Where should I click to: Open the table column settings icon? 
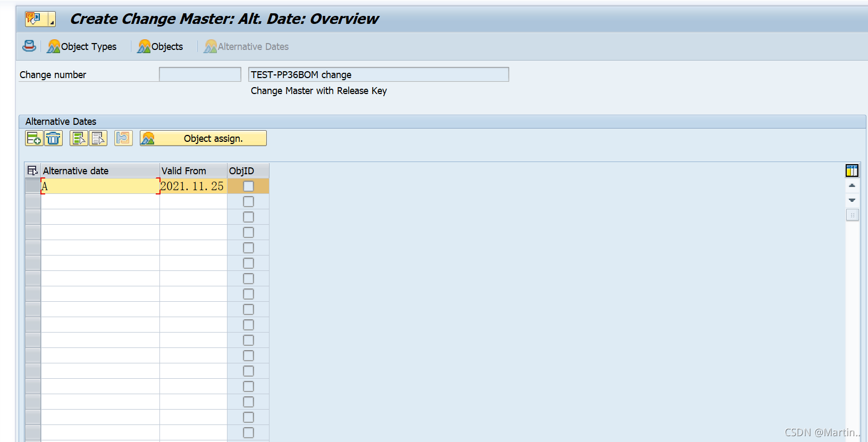click(x=852, y=171)
